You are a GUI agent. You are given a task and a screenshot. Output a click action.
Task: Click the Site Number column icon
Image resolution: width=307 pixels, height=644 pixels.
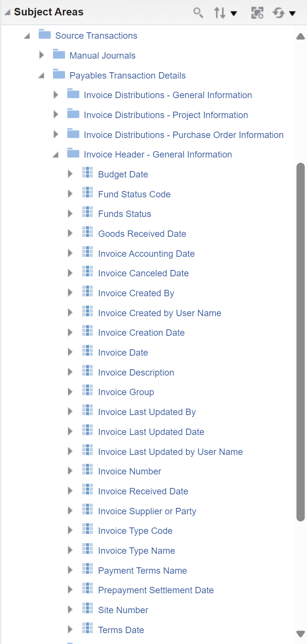click(88, 608)
